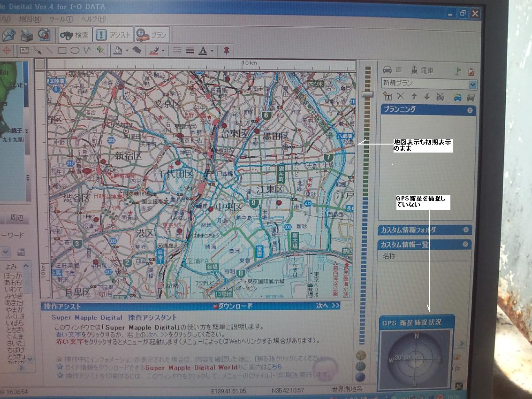Select the text label box drawing tool

[24, 51]
